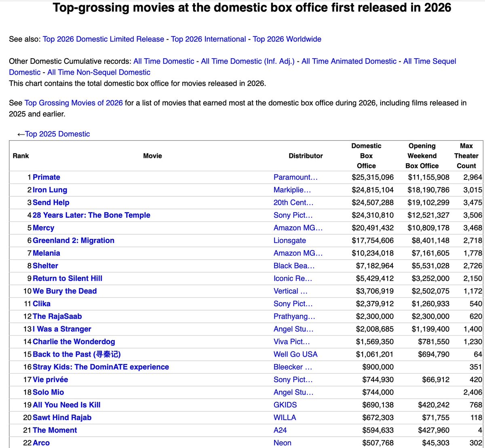Open the Solo Mio movie page
The height and width of the screenshot is (448, 485).
point(48,393)
